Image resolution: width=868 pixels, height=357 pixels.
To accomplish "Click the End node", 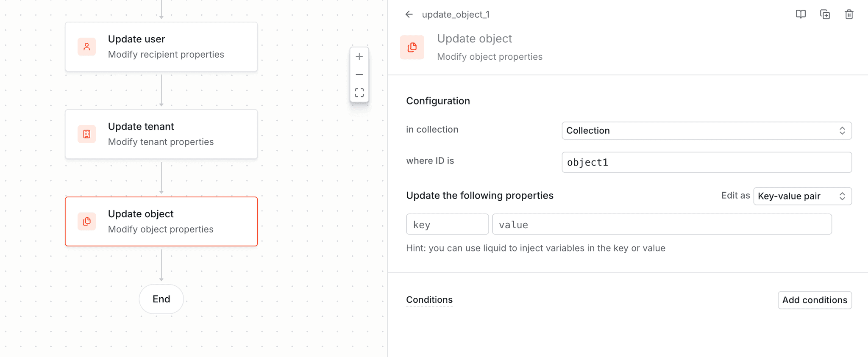I will [x=161, y=299].
